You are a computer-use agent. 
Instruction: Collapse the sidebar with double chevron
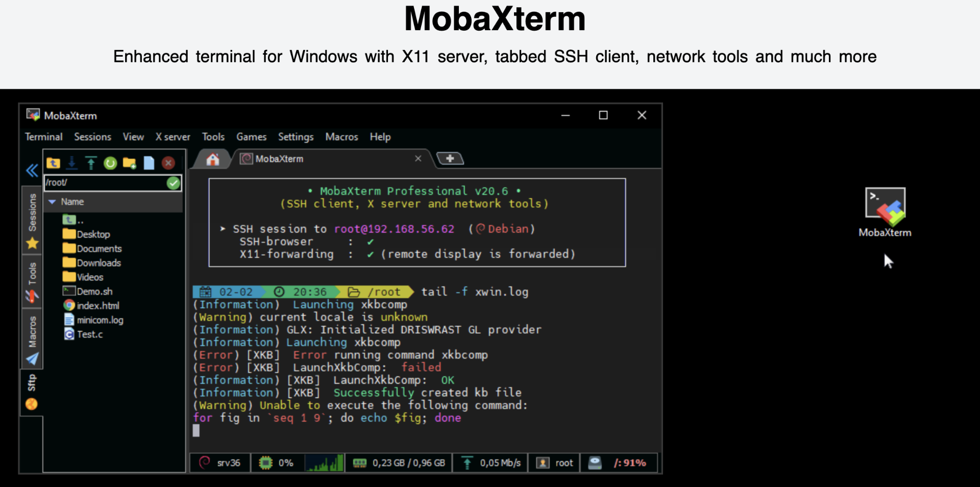[32, 171]
